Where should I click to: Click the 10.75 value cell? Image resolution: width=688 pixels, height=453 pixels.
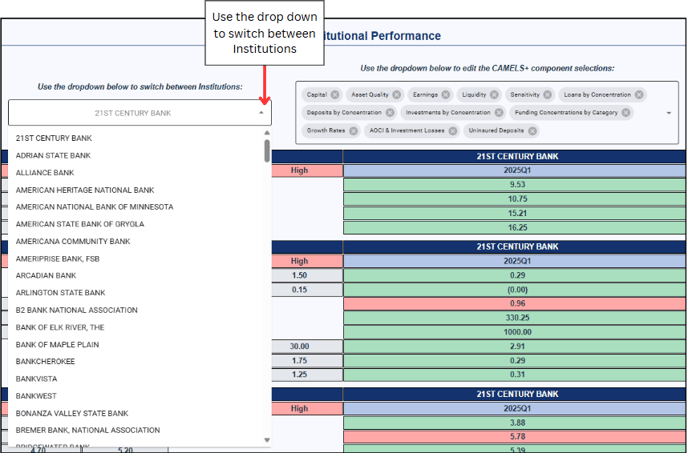(514, 199)
